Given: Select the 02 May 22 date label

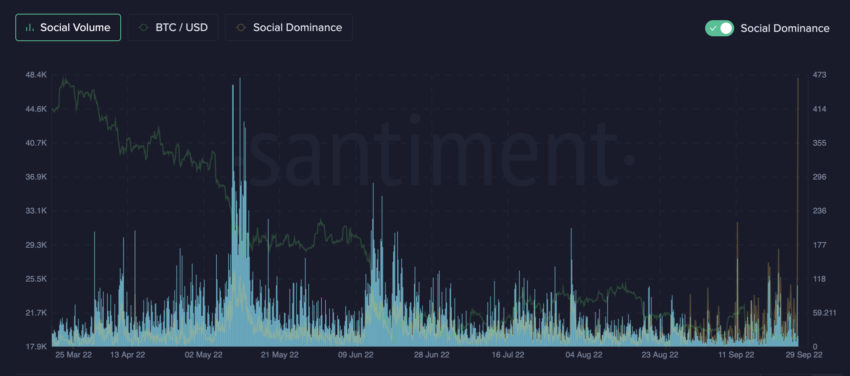Looking at the screenshot, I should 203,355.
